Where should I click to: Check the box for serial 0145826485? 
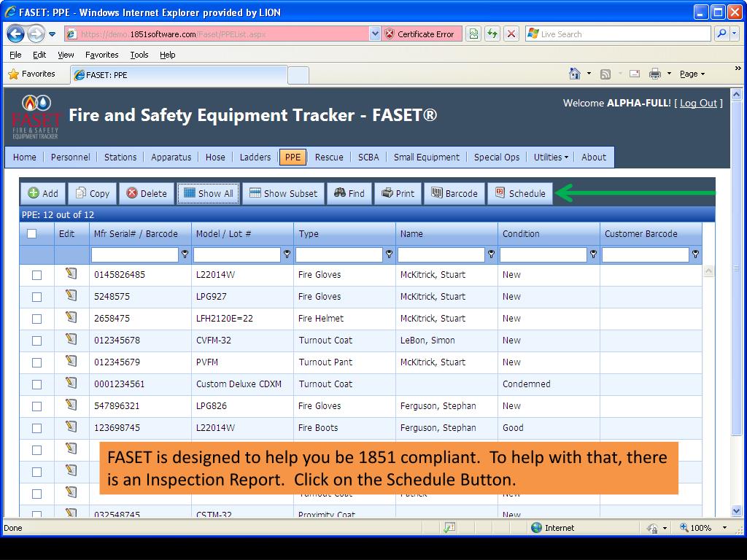36,275
